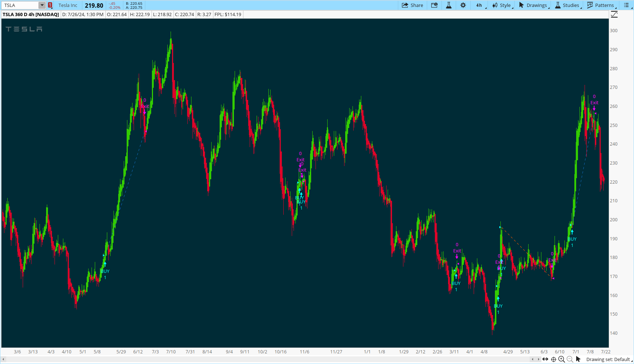Open the Style menu
The image size is (634, 364).
pyautogui.click(x=502, y=5)
